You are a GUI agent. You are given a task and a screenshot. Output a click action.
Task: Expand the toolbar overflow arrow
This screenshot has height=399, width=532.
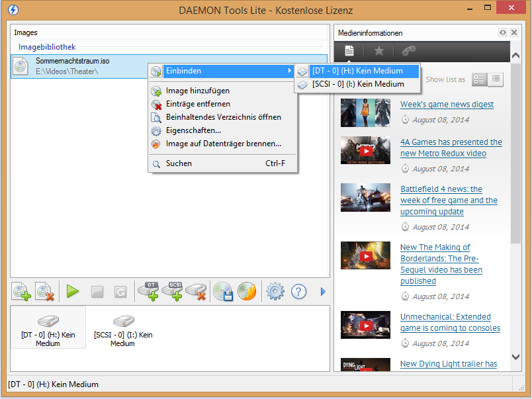click(x=323, y=291)
